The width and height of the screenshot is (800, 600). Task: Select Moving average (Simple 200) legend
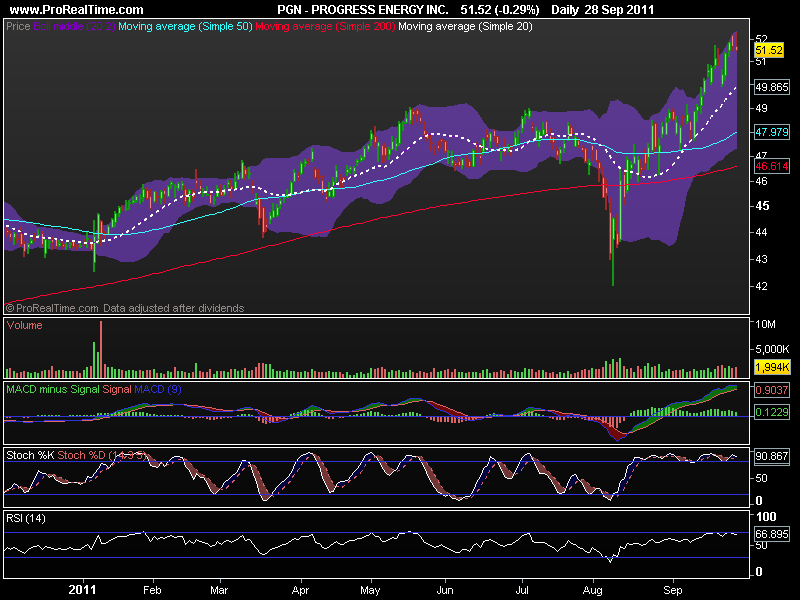click(x=325, y=26)
